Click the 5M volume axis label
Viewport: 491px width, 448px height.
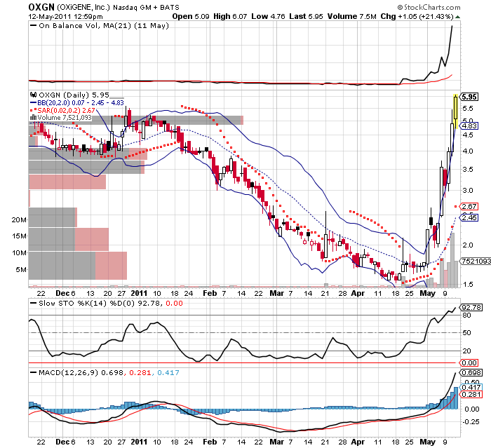point(21,269)
